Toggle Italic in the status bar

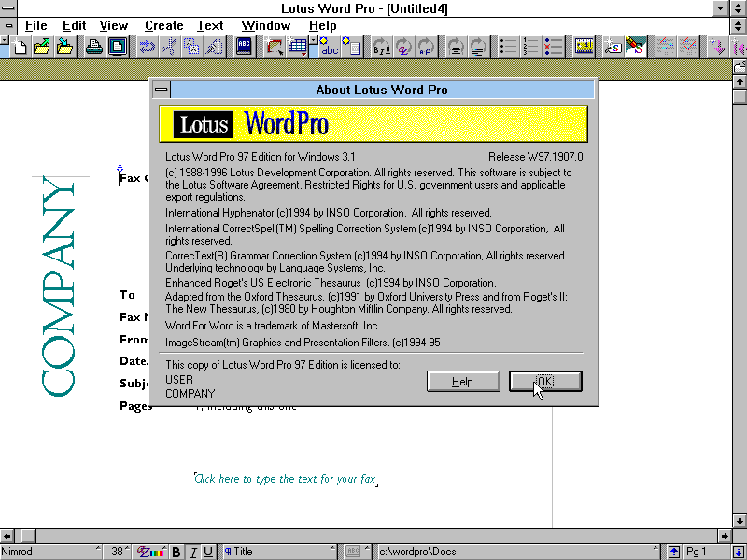193,552
